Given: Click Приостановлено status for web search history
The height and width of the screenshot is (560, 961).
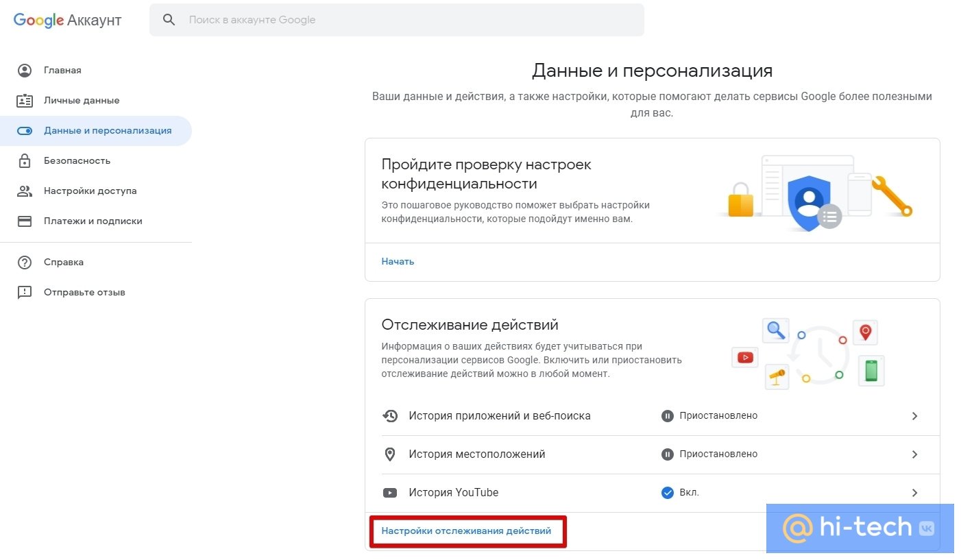Looking at the screenshot, I should tap(718, 416).
